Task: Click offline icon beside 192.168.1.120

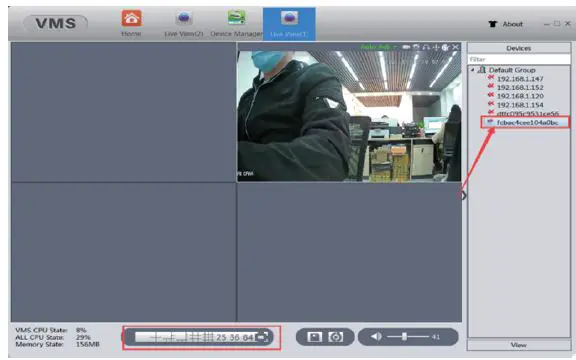Action: coord(491,95)
